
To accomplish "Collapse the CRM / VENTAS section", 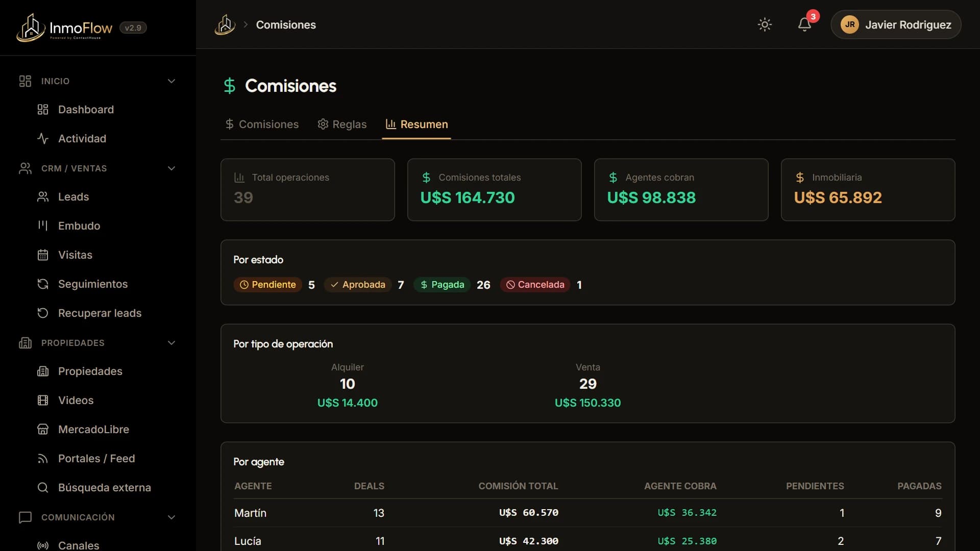I will coord(97,168).
